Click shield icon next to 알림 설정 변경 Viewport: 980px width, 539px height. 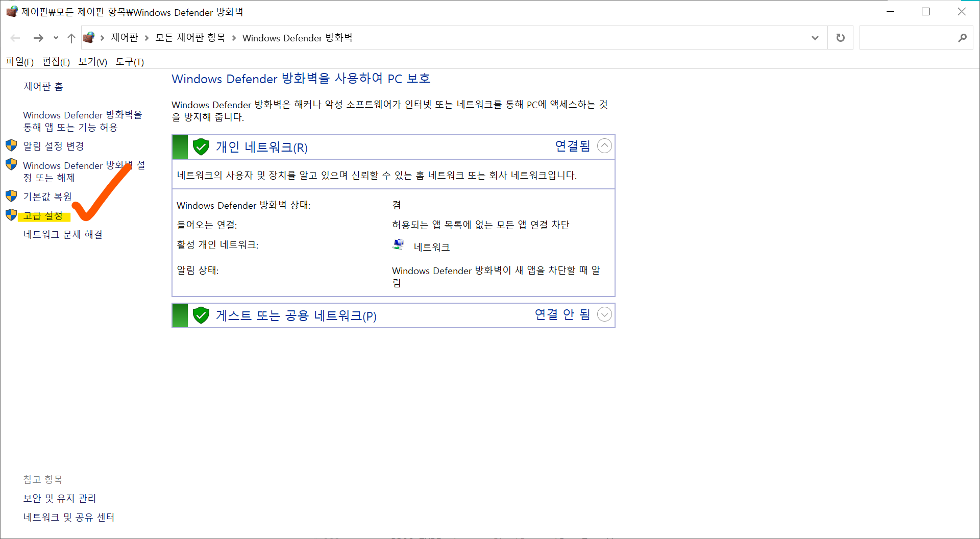pyautogui.click(x=11, y=145)
